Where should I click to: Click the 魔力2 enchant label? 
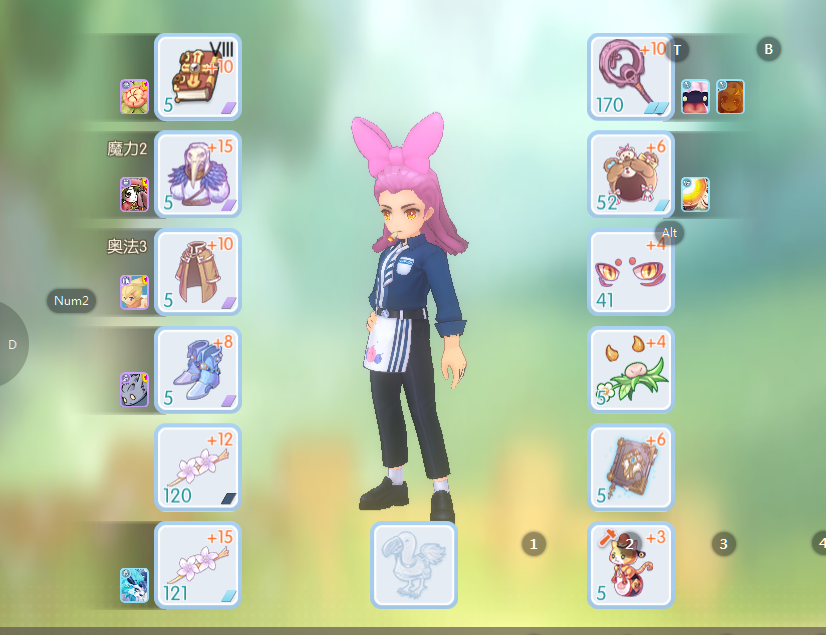coord(127,149)
